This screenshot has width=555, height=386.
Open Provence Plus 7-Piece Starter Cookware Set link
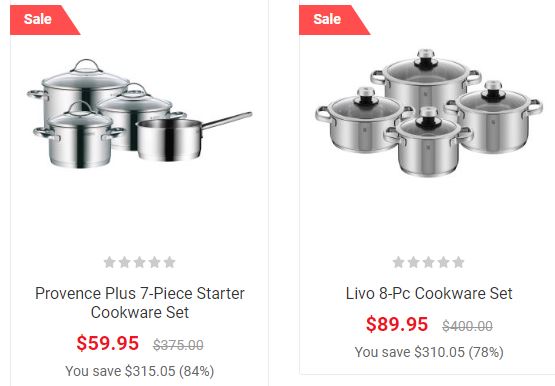pyautogui.click(x=140, y=303)
